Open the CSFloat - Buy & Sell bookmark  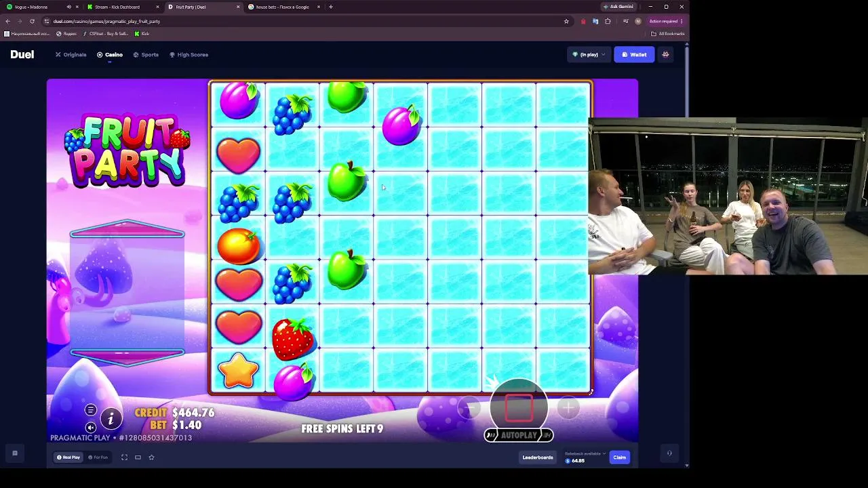point(106,33)
